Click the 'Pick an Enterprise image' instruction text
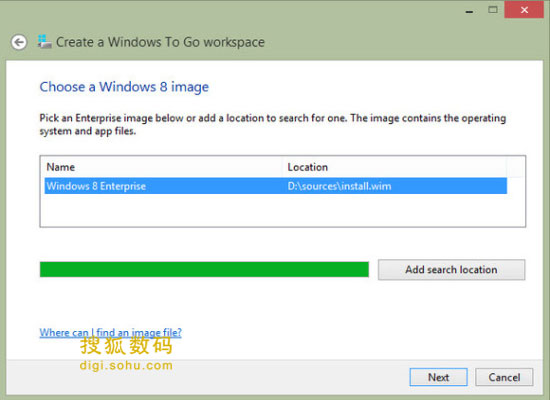Viewport: 550px width, 400px height. pyautogui.click(x=273, y=124)
